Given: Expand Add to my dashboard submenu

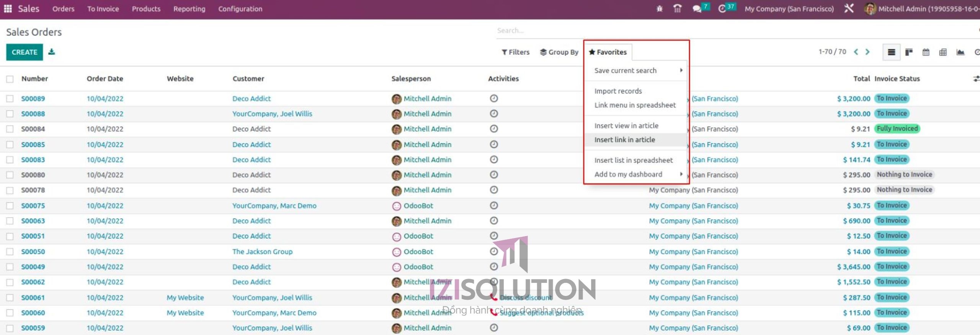Looking at the screenshot, I should click(x=636, y=174).
